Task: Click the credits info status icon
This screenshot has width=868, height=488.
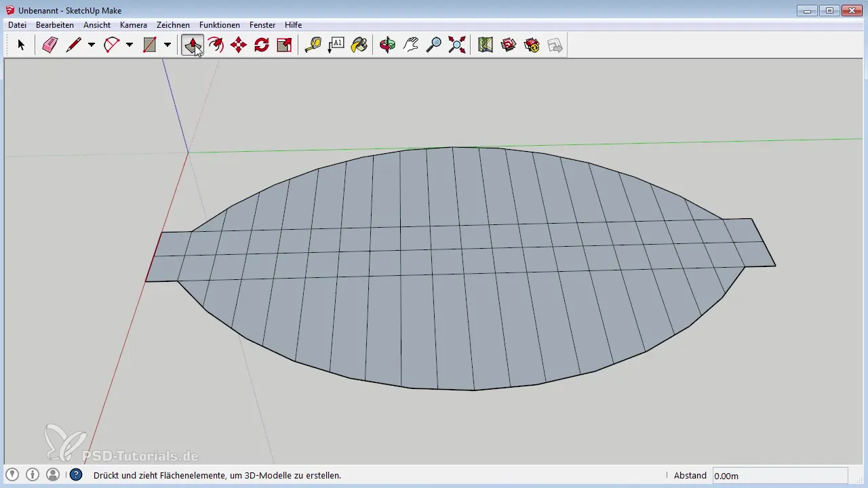Action: click(33, 474)
